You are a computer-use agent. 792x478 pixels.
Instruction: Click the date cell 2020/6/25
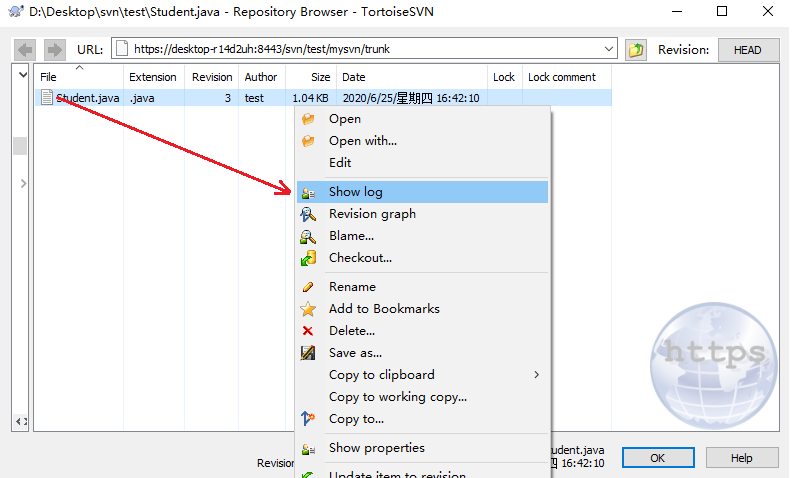pos(411,98)
